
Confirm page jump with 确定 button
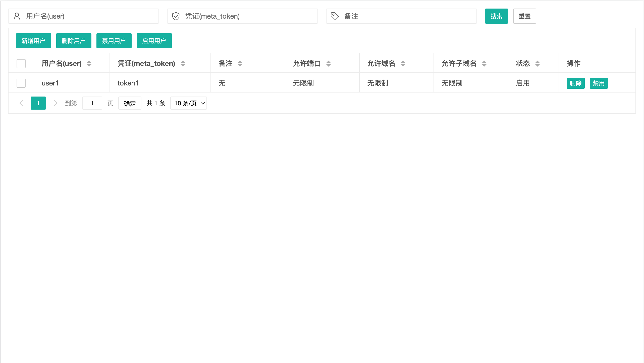click(x=130, y=103)
